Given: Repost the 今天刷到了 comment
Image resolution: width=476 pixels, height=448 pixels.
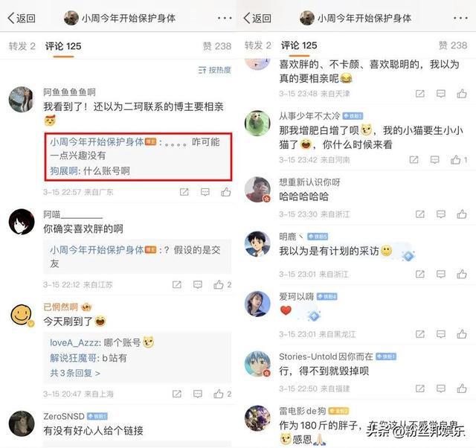Looking at the screenshot, I should pos(177,394).
